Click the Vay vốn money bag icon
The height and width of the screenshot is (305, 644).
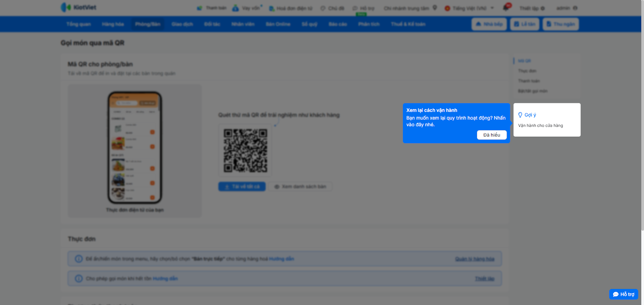235,8
